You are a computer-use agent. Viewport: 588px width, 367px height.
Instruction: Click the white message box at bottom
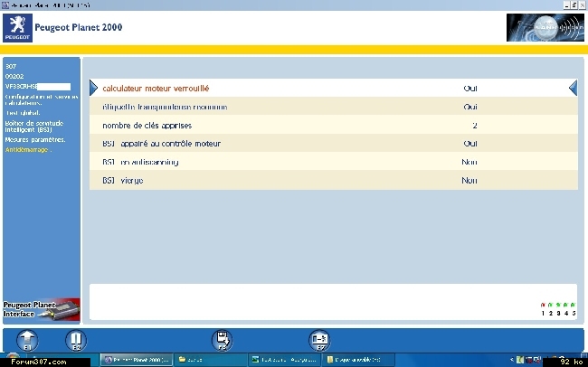(x=334, y=302)
